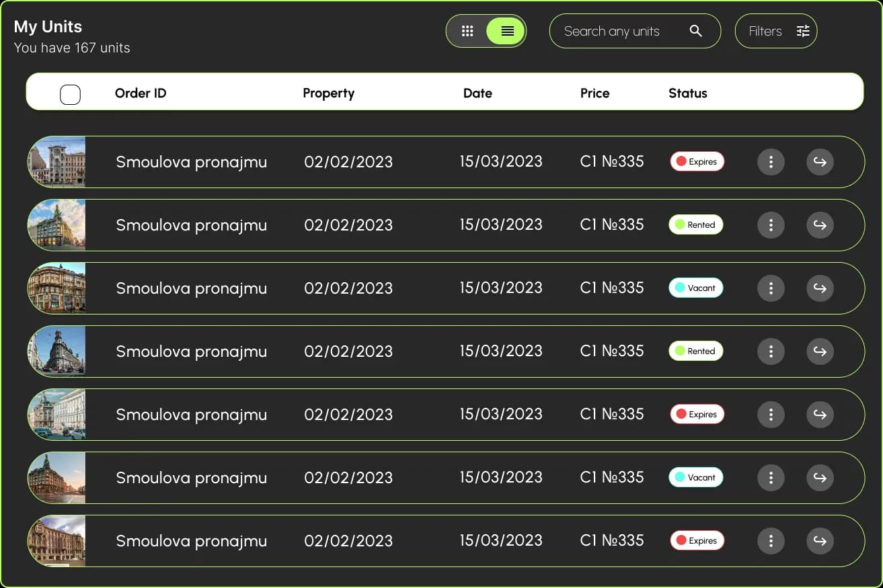The height and width of the screenshot is (588, 883).
Task: Click share arrow on third row
Action: point(820,288)
